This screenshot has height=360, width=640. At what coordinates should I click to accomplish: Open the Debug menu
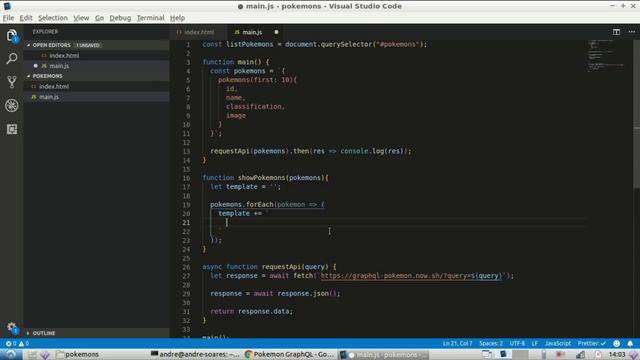tap(120, 18)
